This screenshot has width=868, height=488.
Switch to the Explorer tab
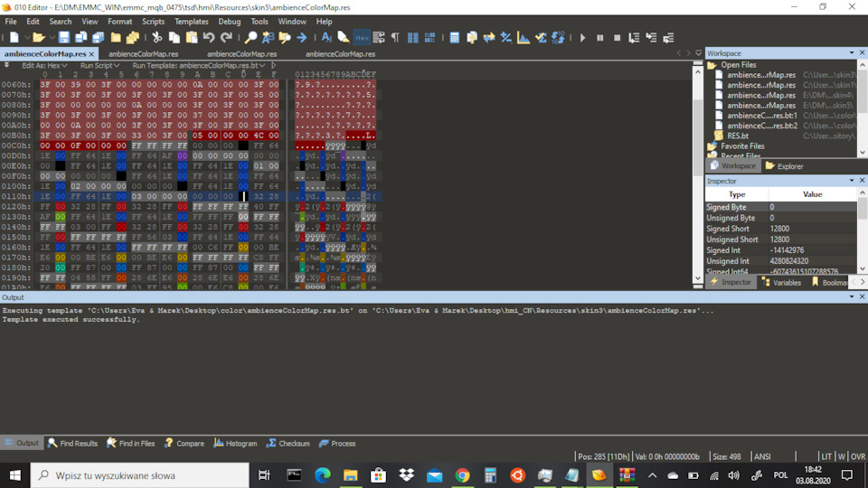pos(784,166)
